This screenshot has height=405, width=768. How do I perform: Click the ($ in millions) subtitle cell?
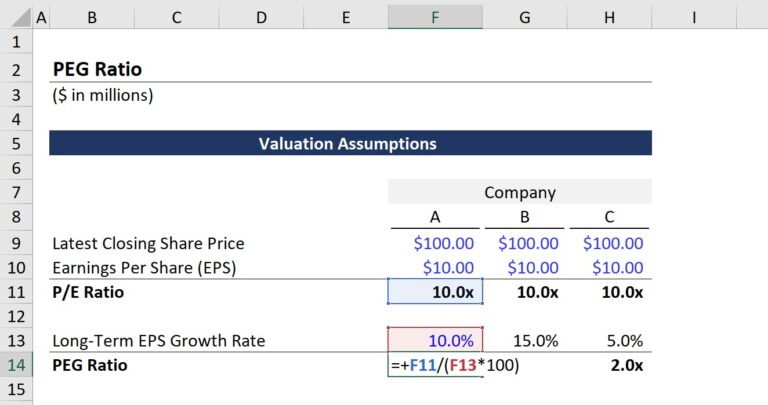103,95
